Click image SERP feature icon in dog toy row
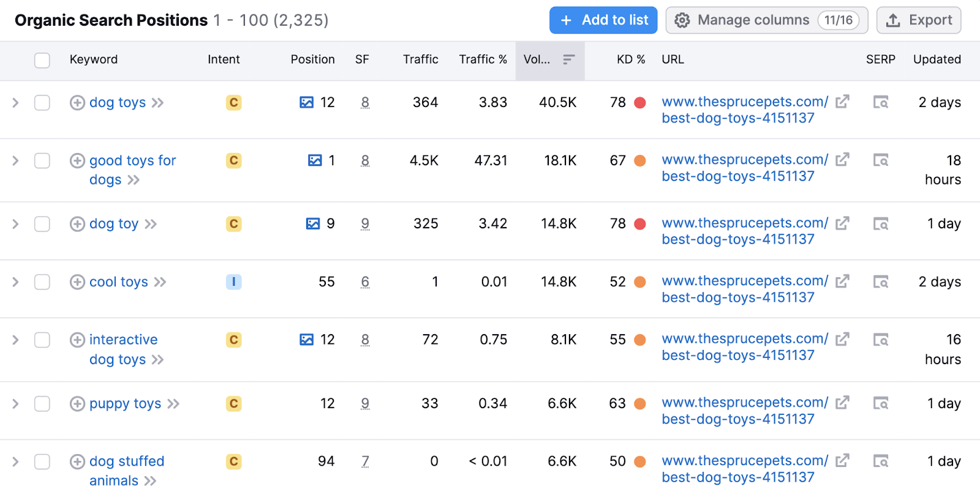 (313, 224)
